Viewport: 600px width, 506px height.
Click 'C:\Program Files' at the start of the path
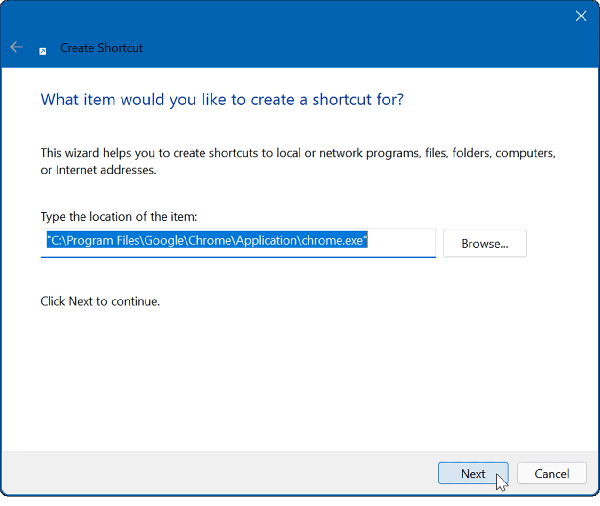(91, 242)
